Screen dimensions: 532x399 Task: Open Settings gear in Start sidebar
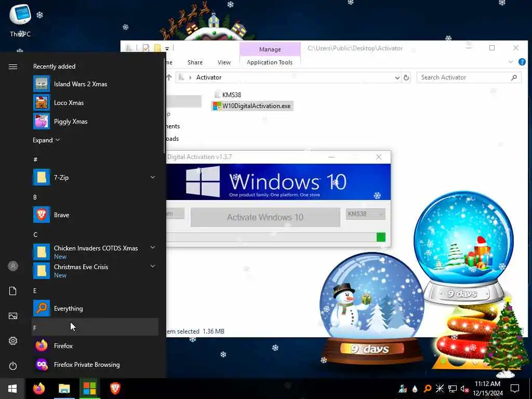click(x=13, y=341)
